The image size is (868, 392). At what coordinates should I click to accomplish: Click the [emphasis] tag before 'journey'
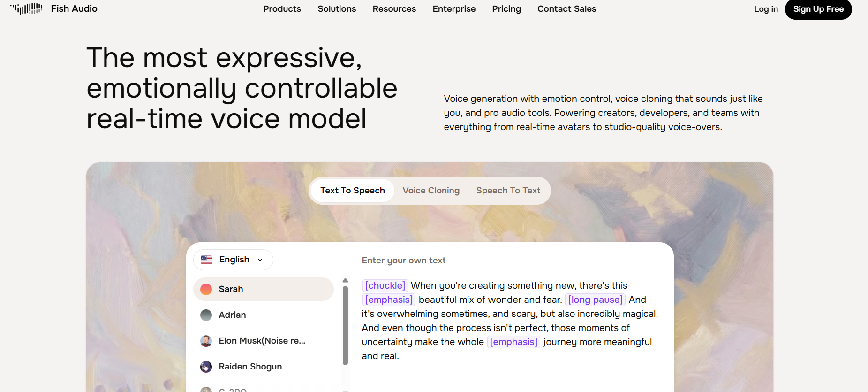pyautogui.click(x=513, y=342)
